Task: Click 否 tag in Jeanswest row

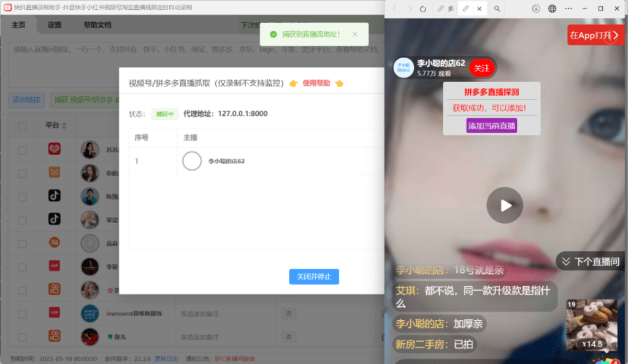Action: [x=288, y=314]
